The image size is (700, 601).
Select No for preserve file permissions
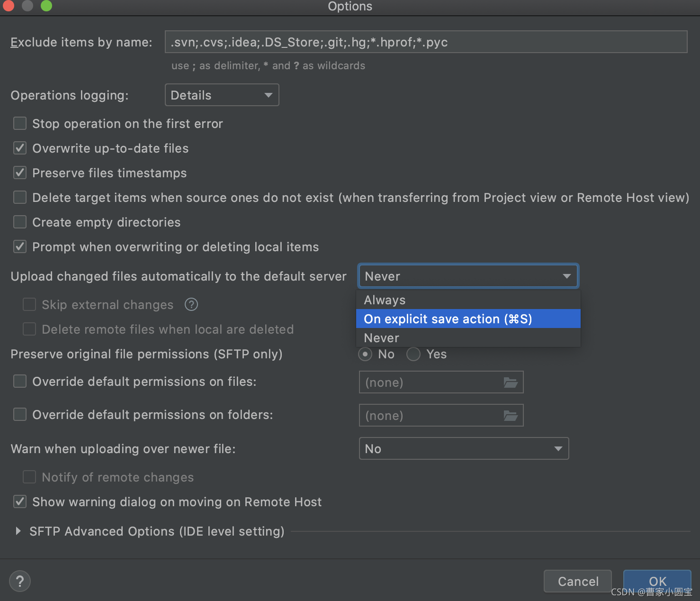pos(365,354)
